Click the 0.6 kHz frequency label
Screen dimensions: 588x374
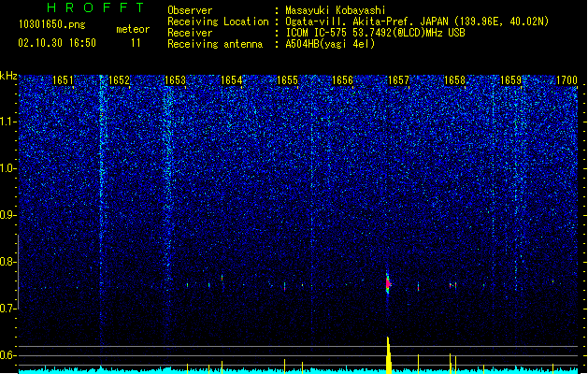tap(8, 355)
